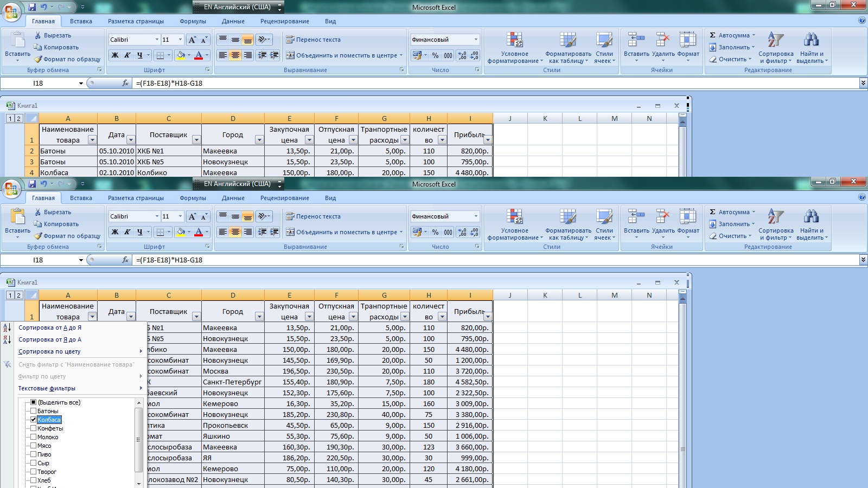Expand the Текстовые фильтры submenu
Viewport: 868px width, 488px height.
click(x=79, y=388)
